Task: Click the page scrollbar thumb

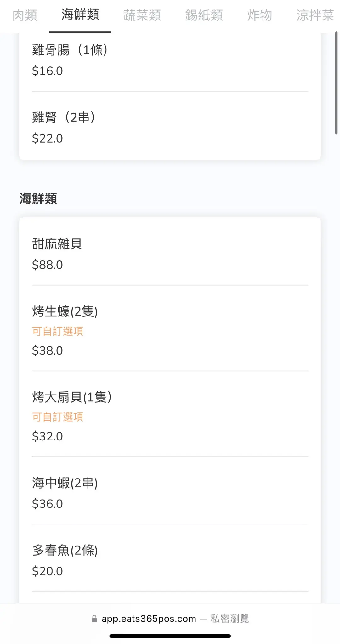Action: [x=336, y=83]
